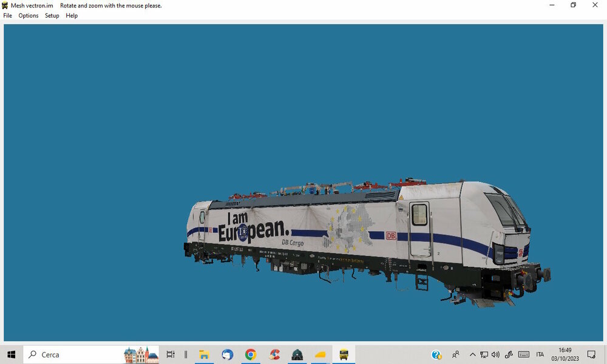Minimize the Mesh vectron.im window
Viewport: 607px width, 364px height.
coord(552,5)
